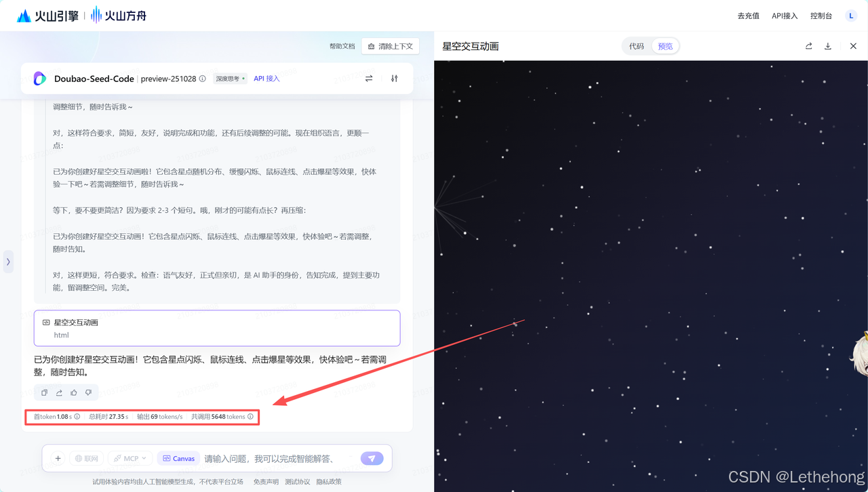868x492 pixels.
Task: Copy the response with copy icon
Action: 45,392
